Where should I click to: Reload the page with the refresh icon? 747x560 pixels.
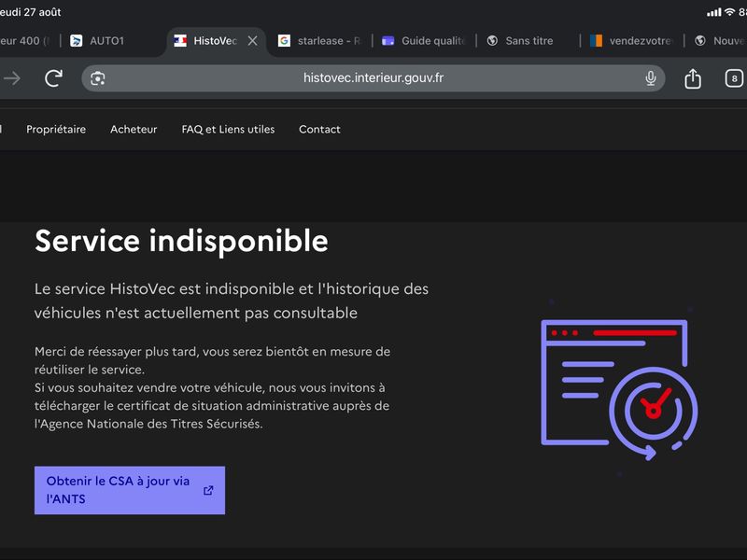pyautogui.click(x=54, y=78)
